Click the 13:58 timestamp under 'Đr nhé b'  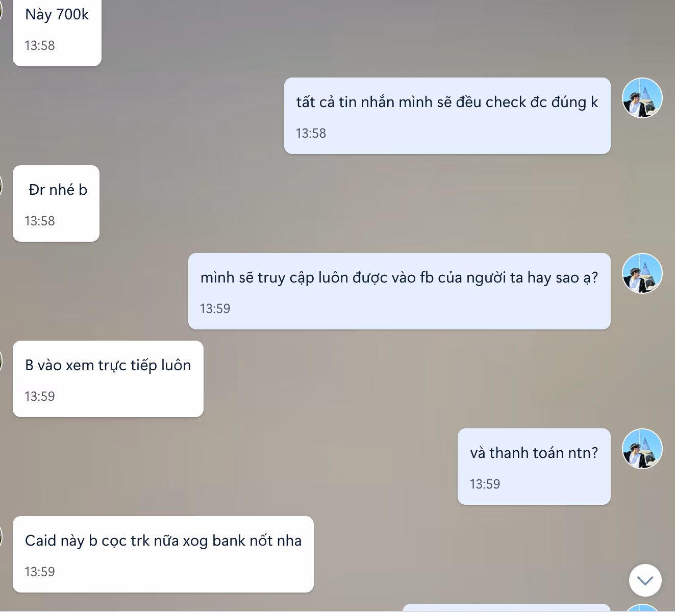click(x=40, y=221)
